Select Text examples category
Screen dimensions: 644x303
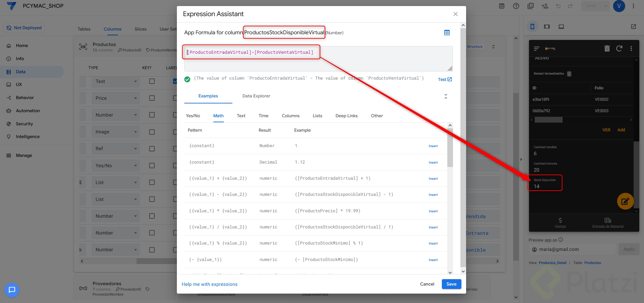[241, 116]
